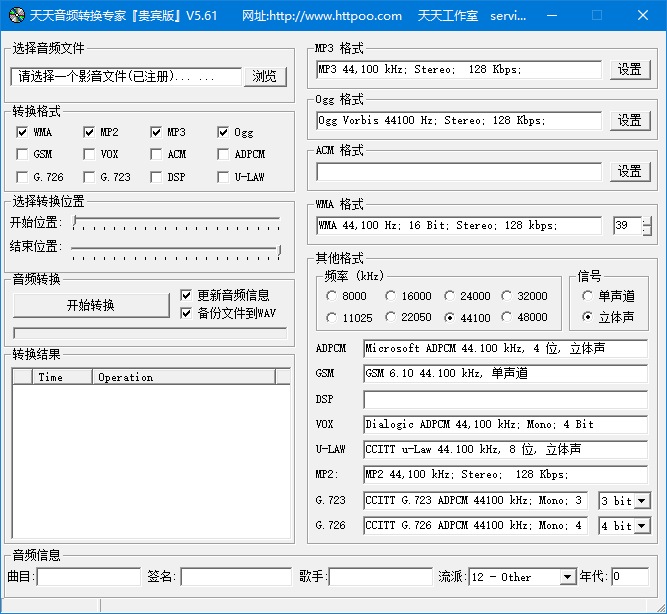
Task: Open the ACM 格式 设置 button
Action: click(x=629, y=172)
